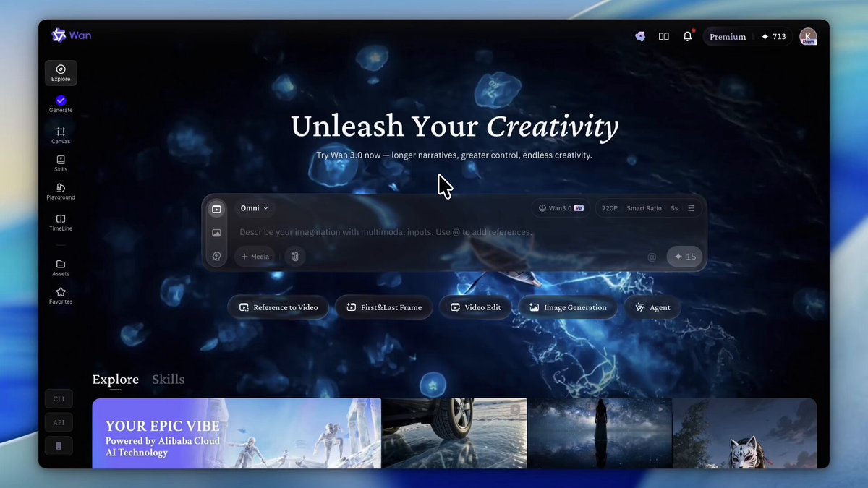Click the Wan logo in the top left

71,35
